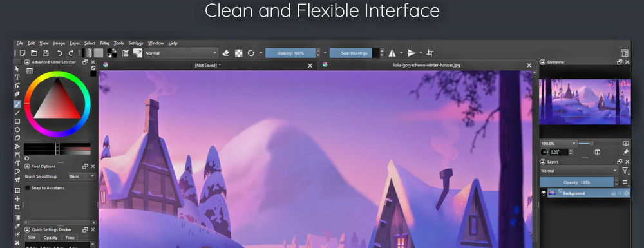Select the Edit Shapes tool
Image resolution: width=644 pixels, height=248 pixels.
tap(17, 86)
